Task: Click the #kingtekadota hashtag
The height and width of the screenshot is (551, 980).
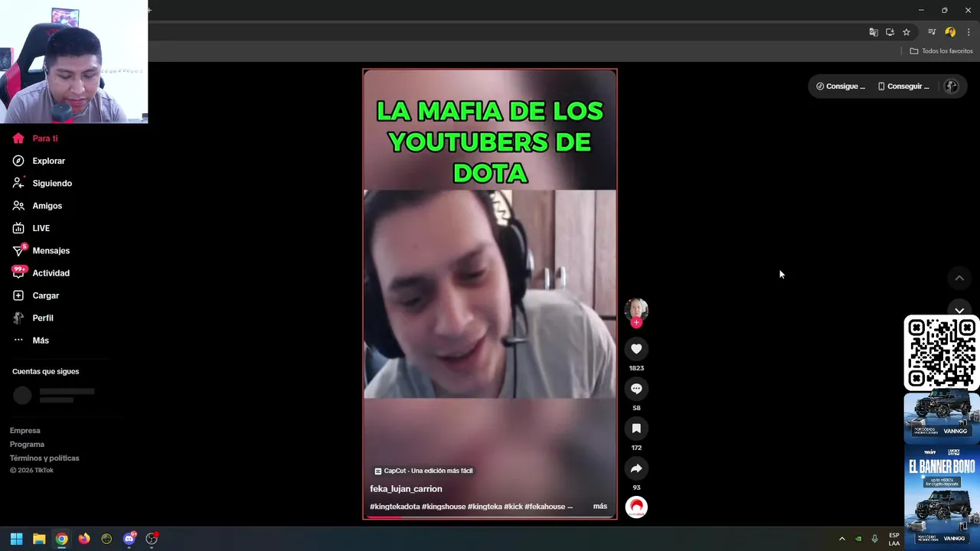Action: [x=394, y=507]
